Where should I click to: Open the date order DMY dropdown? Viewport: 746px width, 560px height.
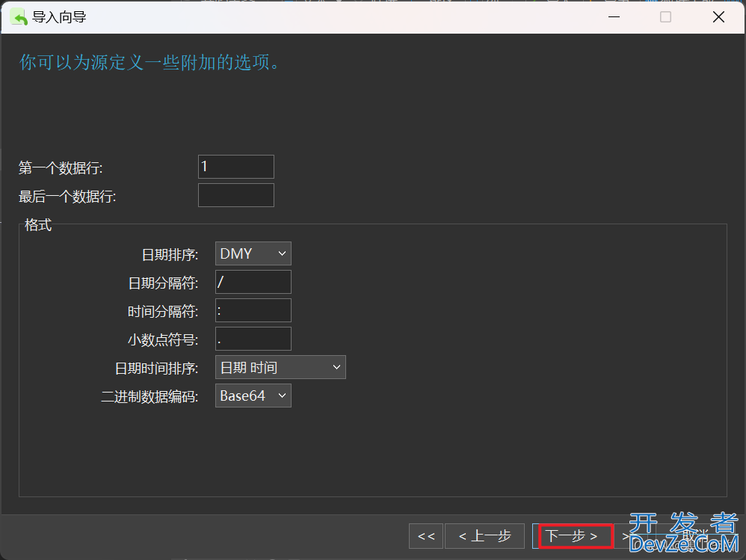[x=253, y=253]
